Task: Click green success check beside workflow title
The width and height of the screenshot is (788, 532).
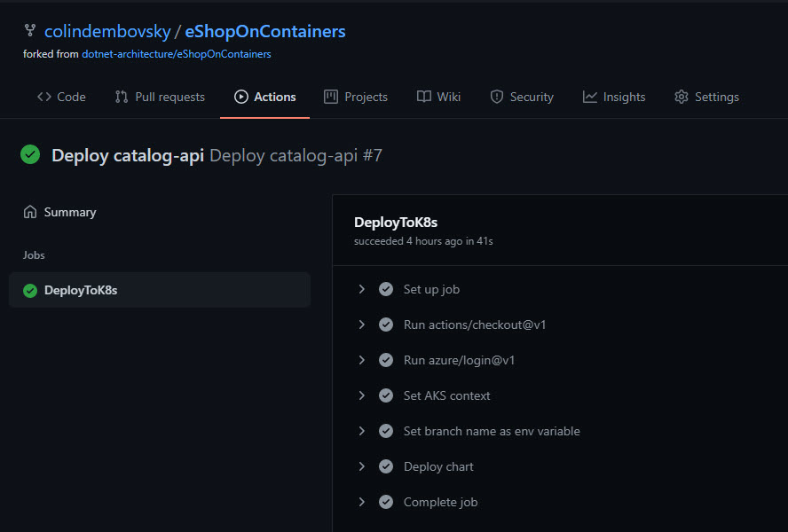Action: 30,154
